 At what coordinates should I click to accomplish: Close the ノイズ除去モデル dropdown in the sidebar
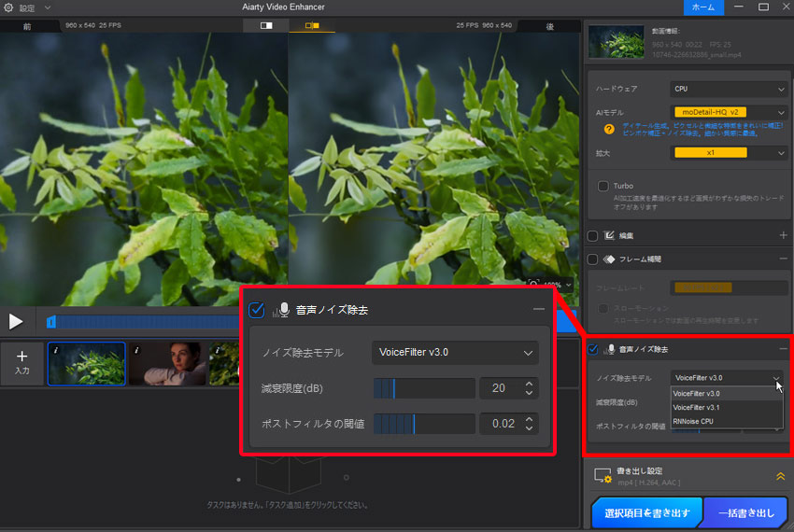(x=727, y=378)
